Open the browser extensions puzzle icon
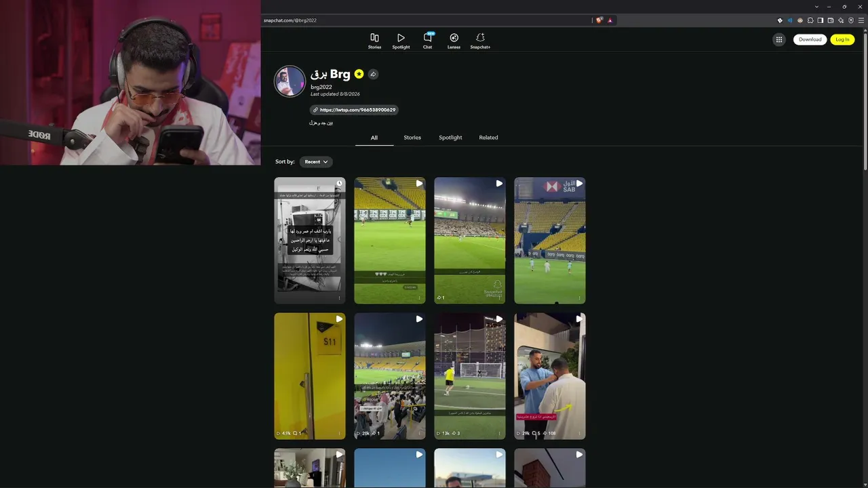Image resolution: width=868 pixels, height=488 pixels. click(x=810, y=20)
